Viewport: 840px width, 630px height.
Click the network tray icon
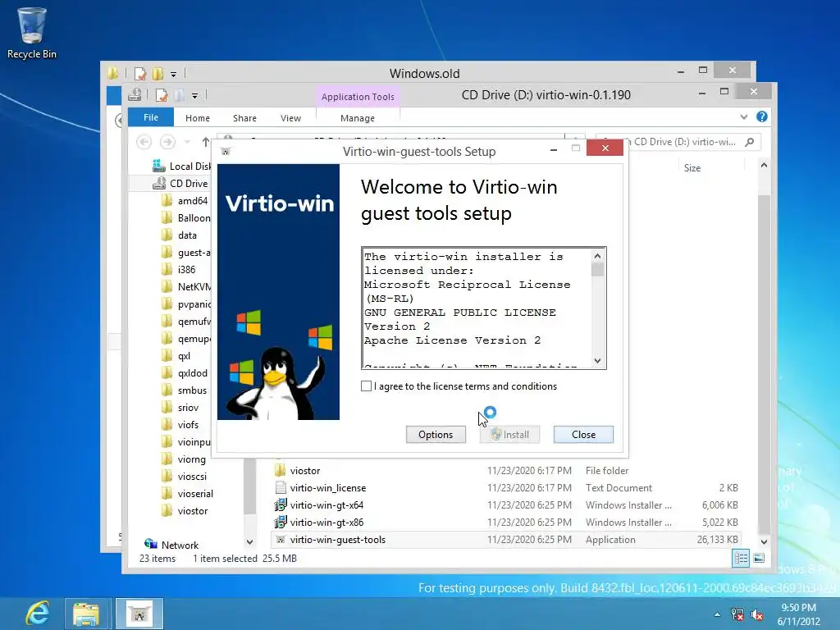(737, 614)
